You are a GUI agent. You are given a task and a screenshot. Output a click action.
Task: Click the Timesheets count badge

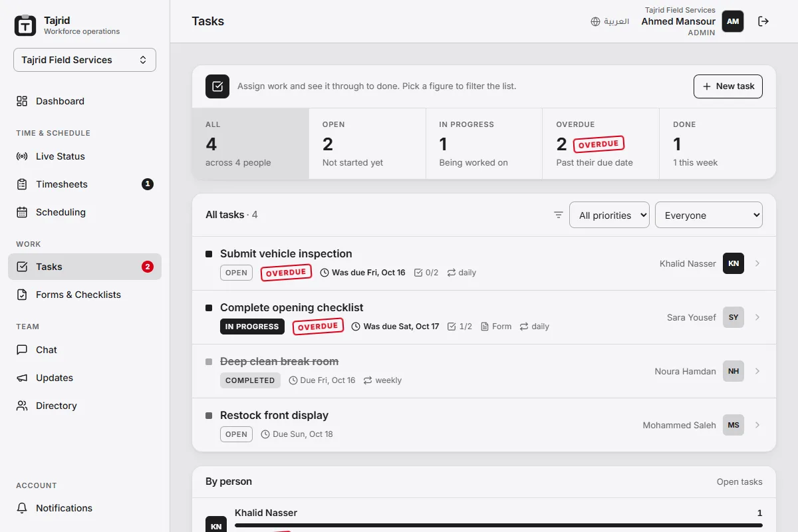(148, 184)
